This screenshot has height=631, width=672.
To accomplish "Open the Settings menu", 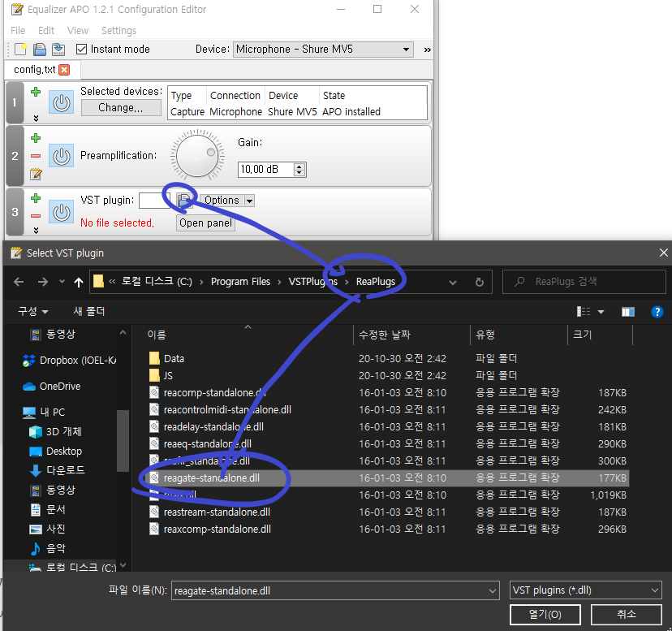I will tap(118, 31).
